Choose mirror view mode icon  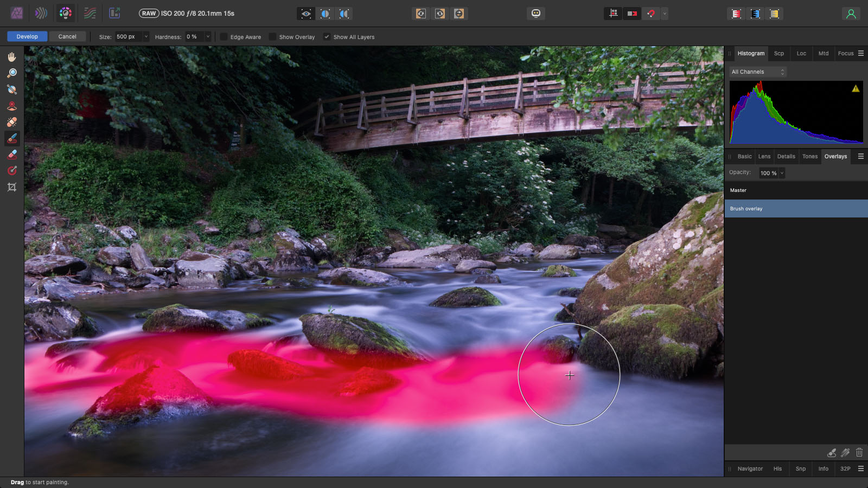(x=344, y=14)
